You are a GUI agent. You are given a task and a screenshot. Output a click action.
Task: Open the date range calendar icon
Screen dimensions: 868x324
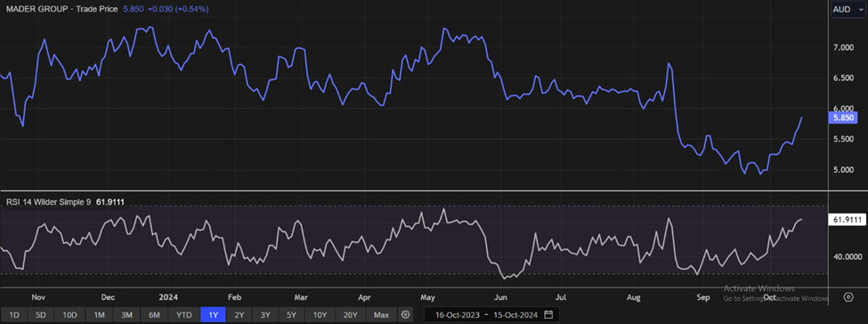(548, 314)
